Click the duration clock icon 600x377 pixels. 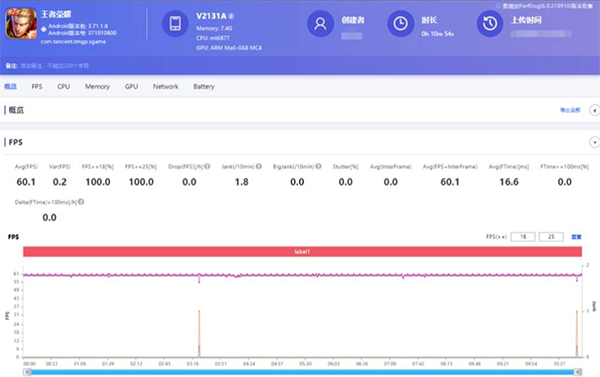[x=401, y=23]
